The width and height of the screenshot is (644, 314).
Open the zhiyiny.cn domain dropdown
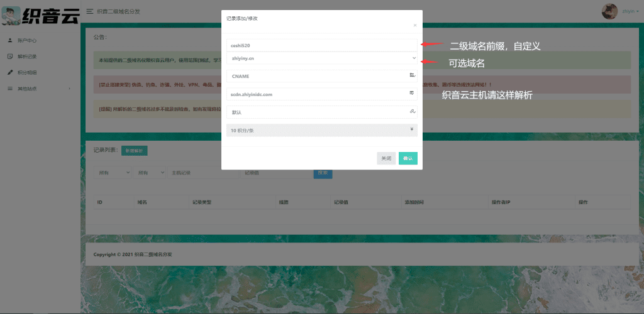pos(321,58)
